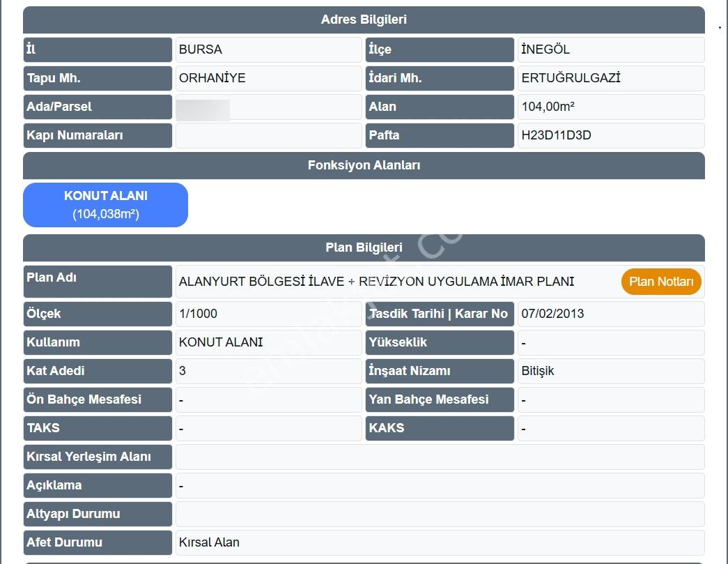Screen dimensions: 728x564
Task: Select the H23D11D3D Pafta value
Action: [556, 135]
